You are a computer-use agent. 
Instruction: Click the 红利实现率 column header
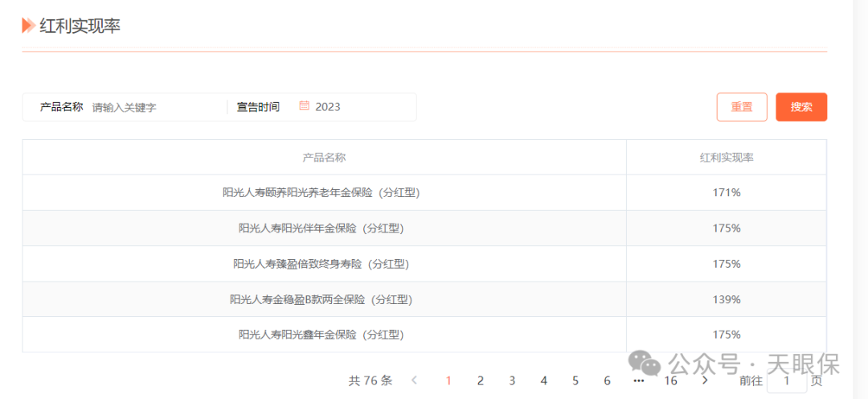coord(726,158)
